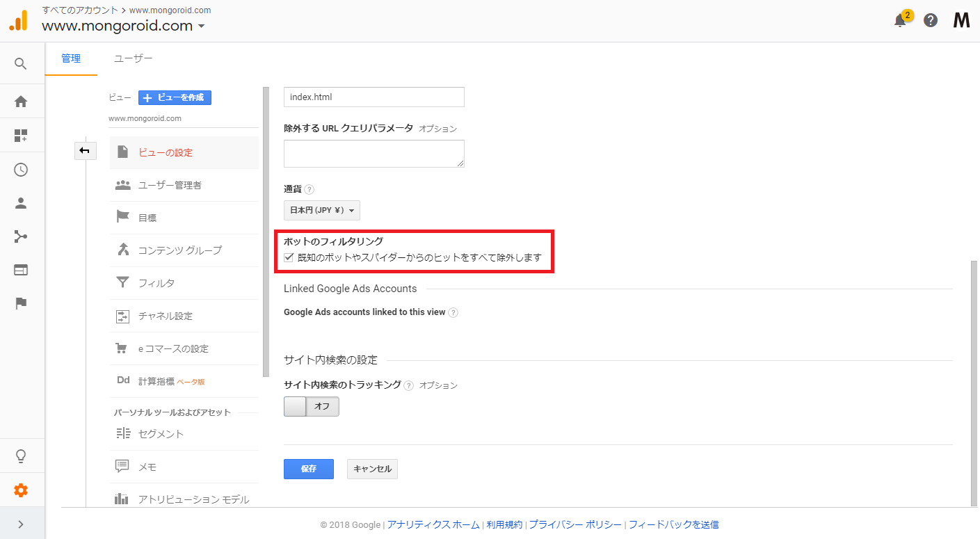Open Acquisition arrows icon in sidebar
This screenshot has width=980, height=539.
[x=21, y=236]
